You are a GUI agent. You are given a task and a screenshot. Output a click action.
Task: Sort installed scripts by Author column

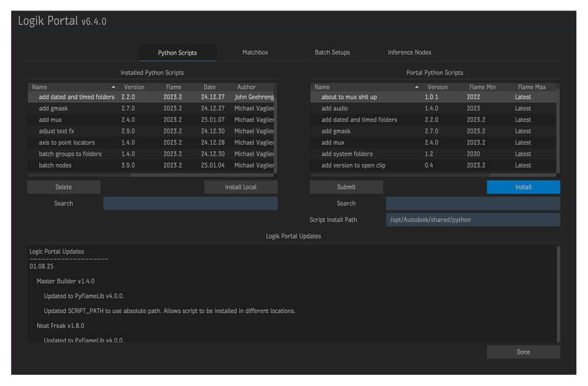[246, 86]
